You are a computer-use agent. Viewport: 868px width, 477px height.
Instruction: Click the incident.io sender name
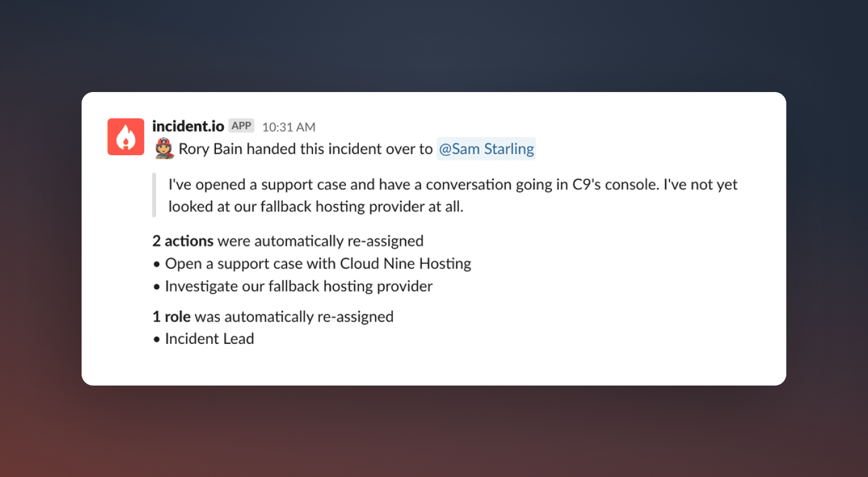pyautogui.click(x=188, y=126)
